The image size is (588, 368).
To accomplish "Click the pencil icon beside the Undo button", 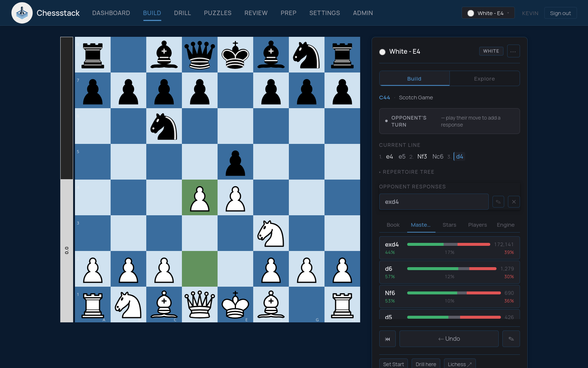I will [x=511, y=339].
